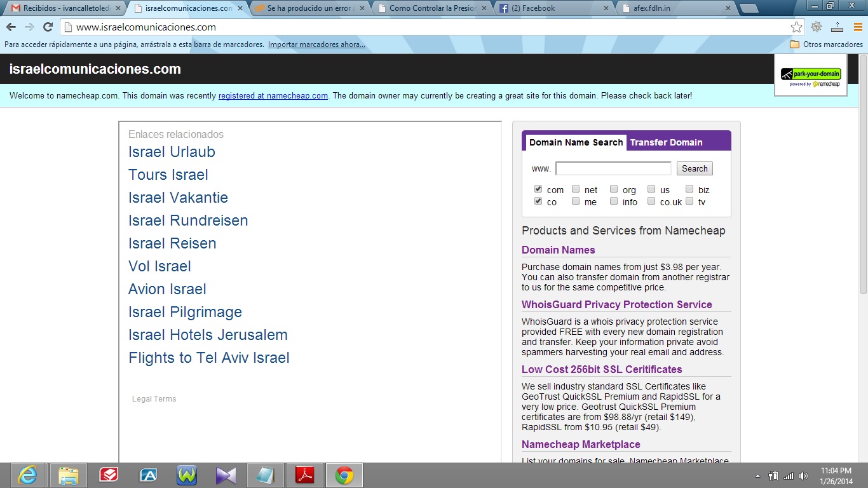Switch to the afex.fdln.in tab

pos(675,8)
